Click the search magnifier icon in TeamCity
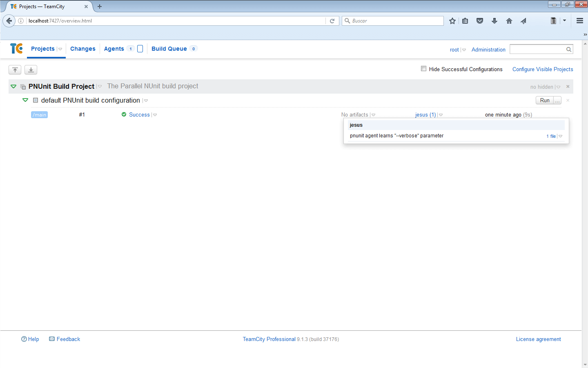 click(568, 49)
